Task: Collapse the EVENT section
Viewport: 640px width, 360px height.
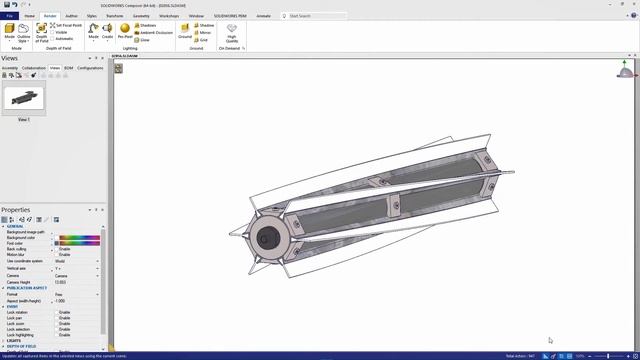Action: 3,307
